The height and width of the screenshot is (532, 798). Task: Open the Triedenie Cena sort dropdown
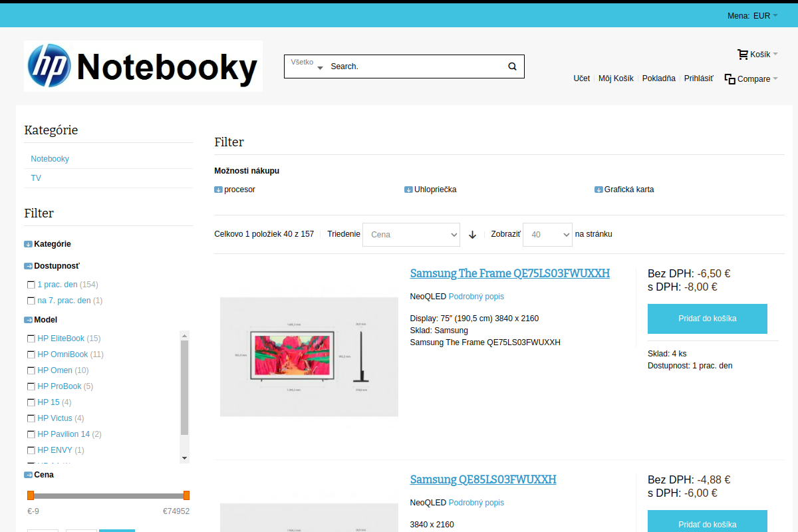pos(411,235)
